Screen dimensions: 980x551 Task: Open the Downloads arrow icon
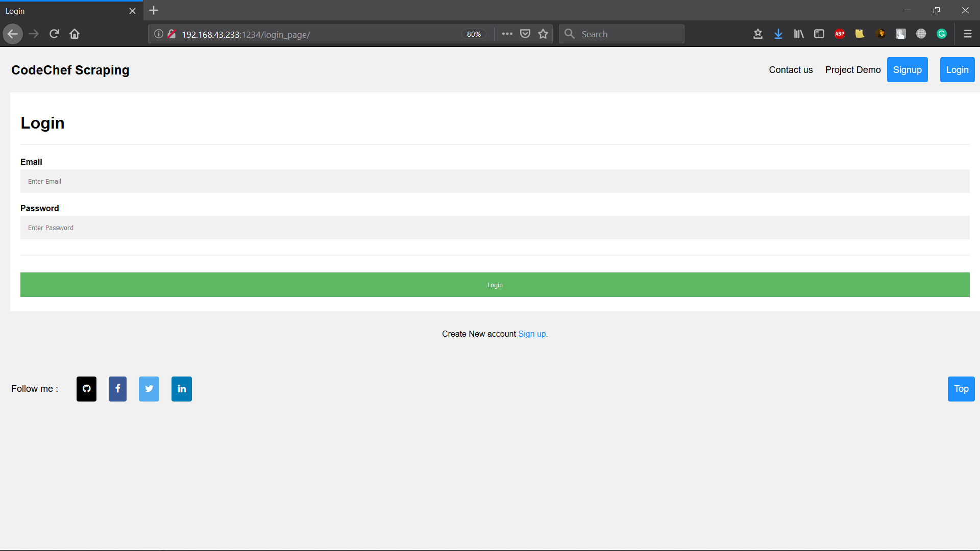[x=778, y=34]
